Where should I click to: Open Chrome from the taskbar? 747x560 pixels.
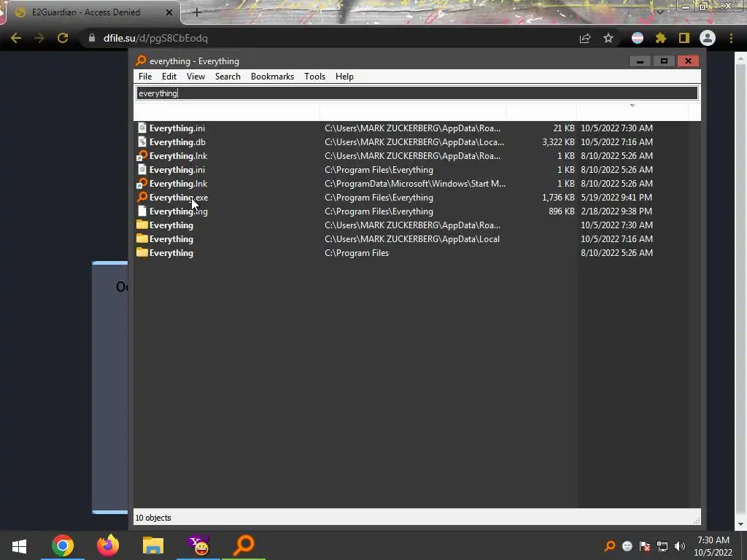coord(63,545)
